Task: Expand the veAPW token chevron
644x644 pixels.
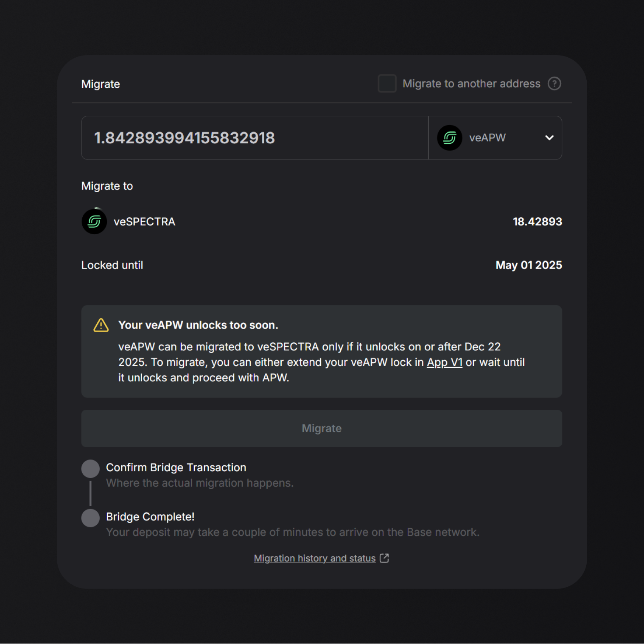Action: click(549, 138)
